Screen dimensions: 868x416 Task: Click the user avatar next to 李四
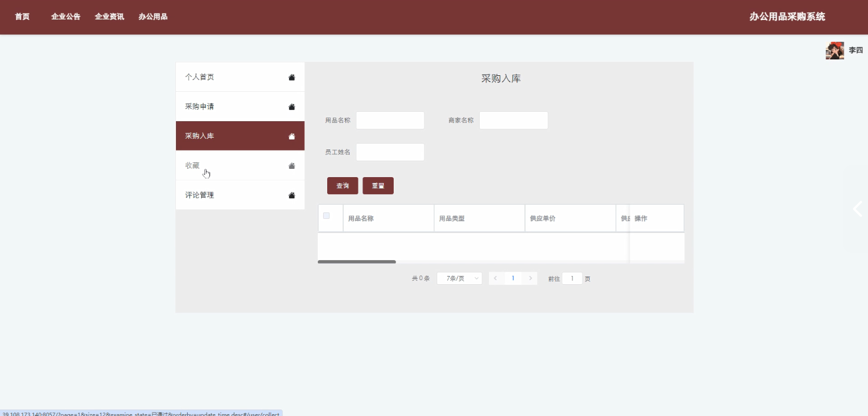pos(834,51)
